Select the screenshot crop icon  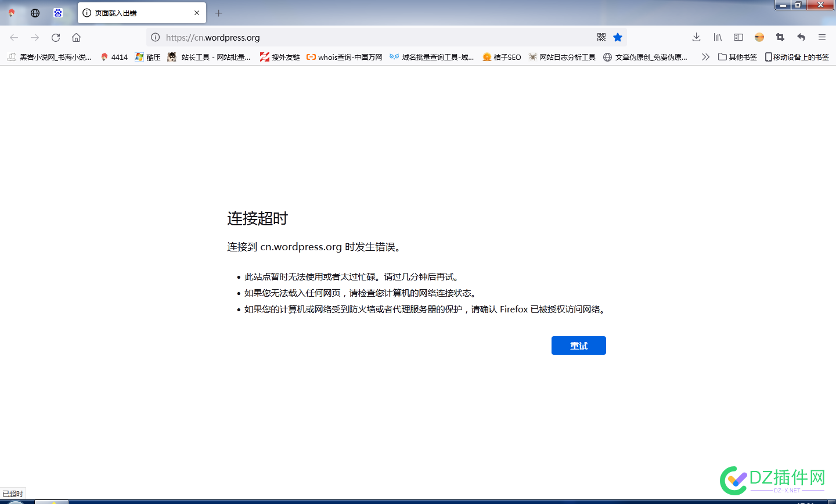[x=780, y=37]
